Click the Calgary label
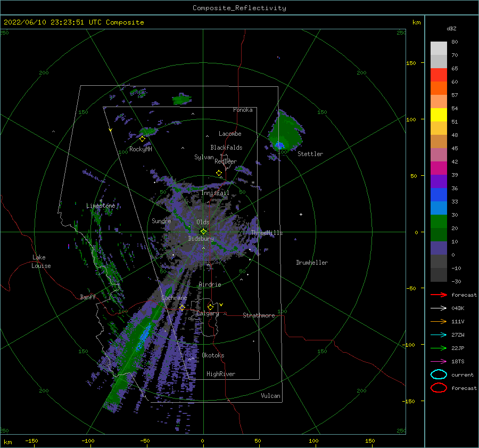 coord(208,313)
